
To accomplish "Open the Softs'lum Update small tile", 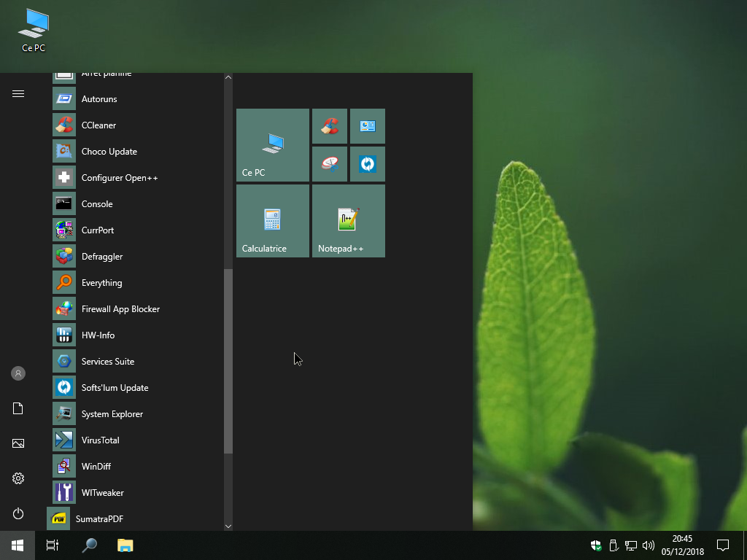I will [x=368, y=164].
